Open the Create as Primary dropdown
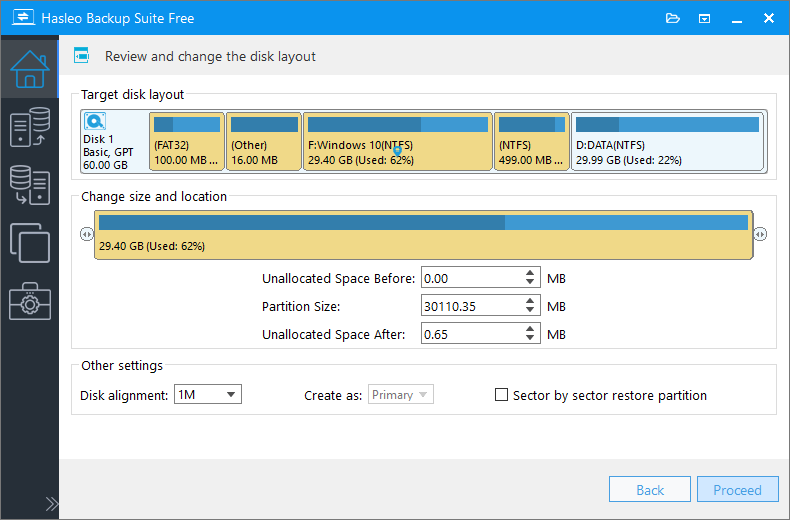 click(x=401, y=395)
